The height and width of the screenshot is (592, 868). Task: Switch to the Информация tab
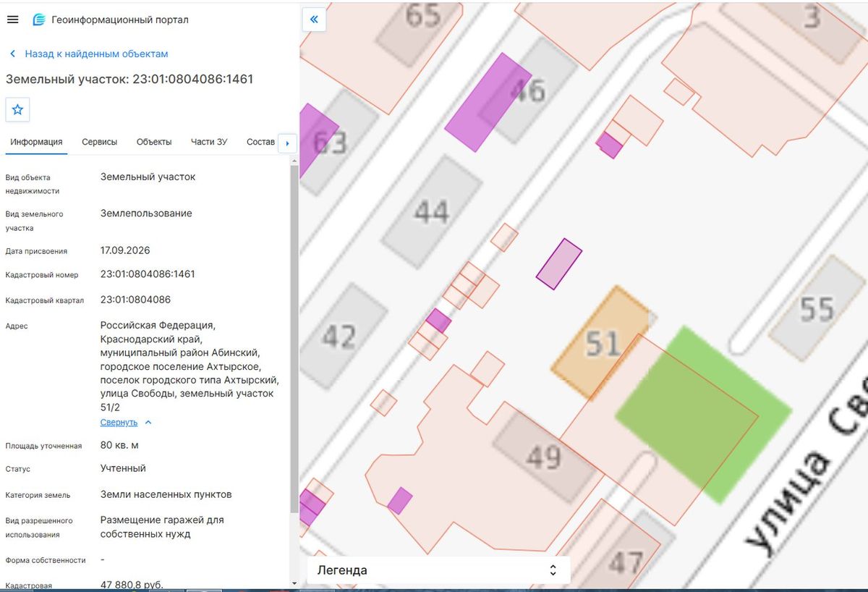point(36,142)
